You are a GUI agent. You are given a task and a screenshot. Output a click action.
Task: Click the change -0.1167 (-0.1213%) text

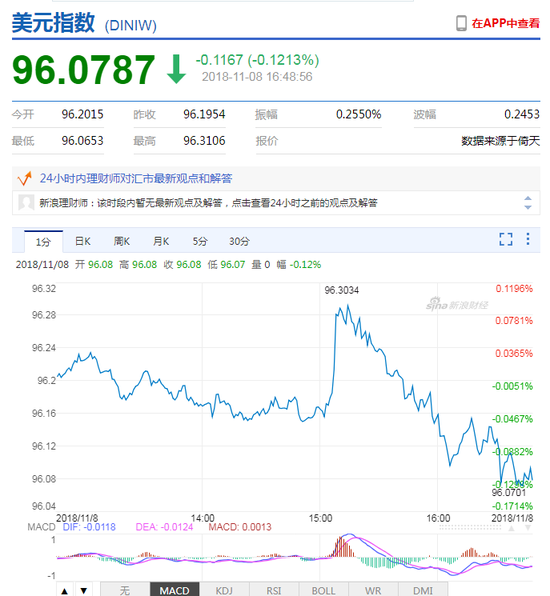pyautogui.click(x=257, y=60)
